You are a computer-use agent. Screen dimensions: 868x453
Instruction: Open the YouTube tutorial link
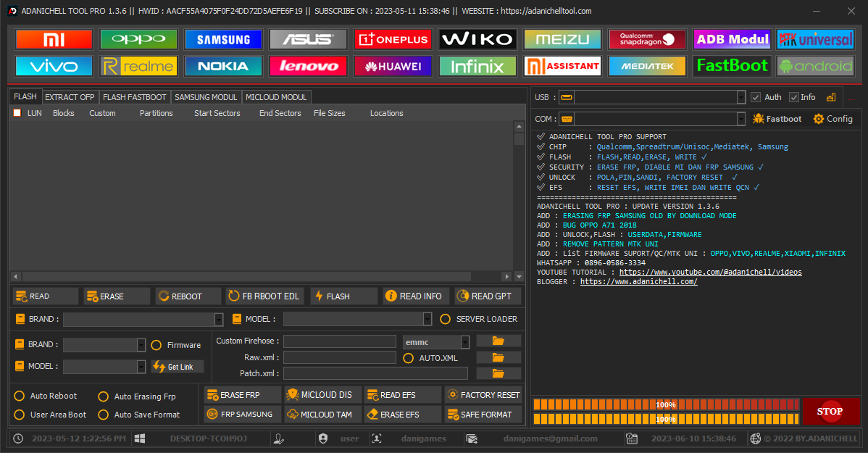tap(710, 272)
